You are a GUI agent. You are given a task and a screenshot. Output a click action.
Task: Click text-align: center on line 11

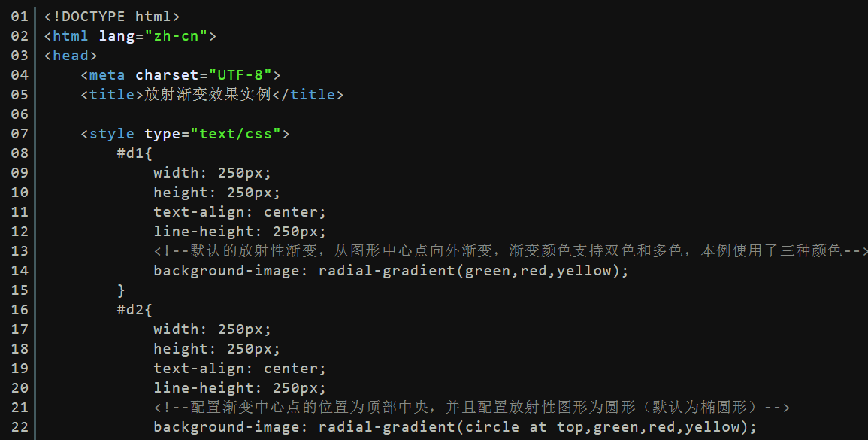(x=240, y=211)
